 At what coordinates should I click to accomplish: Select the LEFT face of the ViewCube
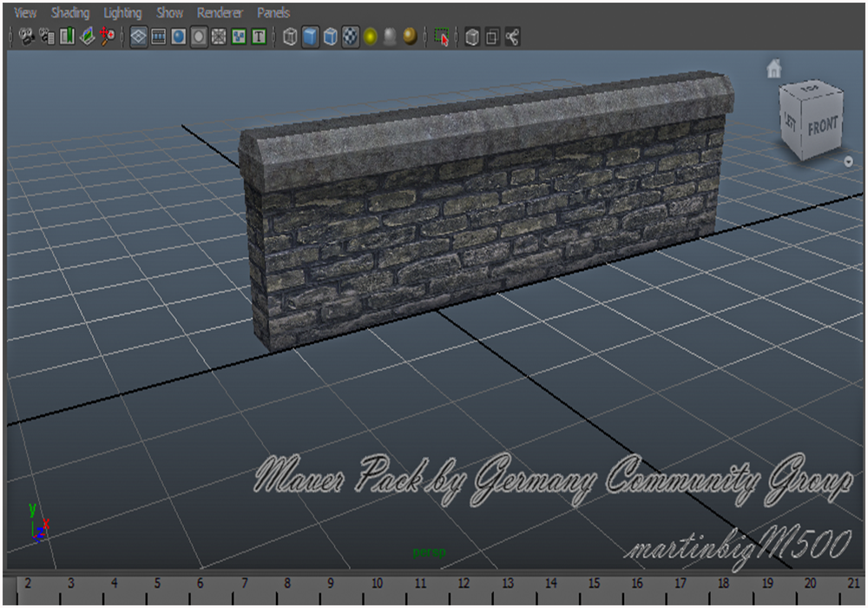point(791,123)
